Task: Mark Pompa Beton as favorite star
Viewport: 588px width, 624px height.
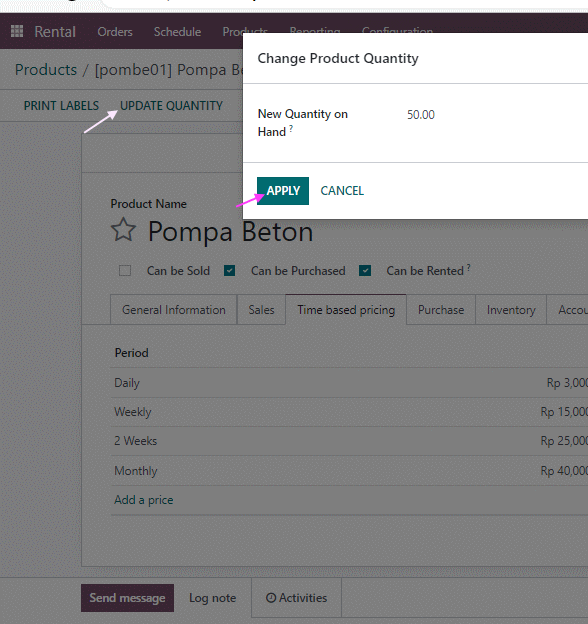Action: 123,230
